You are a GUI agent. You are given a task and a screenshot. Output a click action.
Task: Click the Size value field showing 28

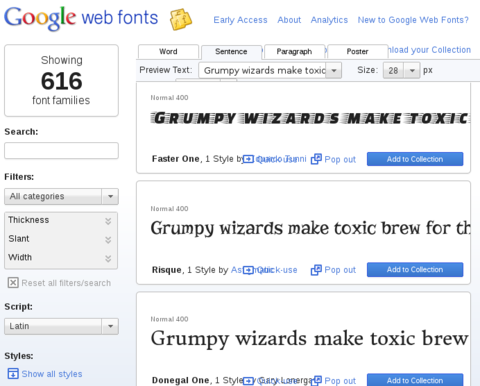[x=394, y=71]
